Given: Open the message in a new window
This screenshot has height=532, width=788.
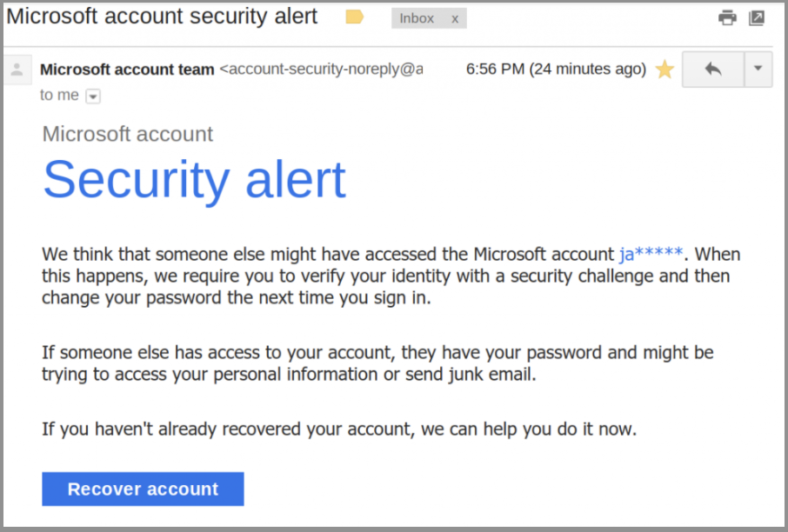Looking at the screenshot, I should [x=757, y=17].
